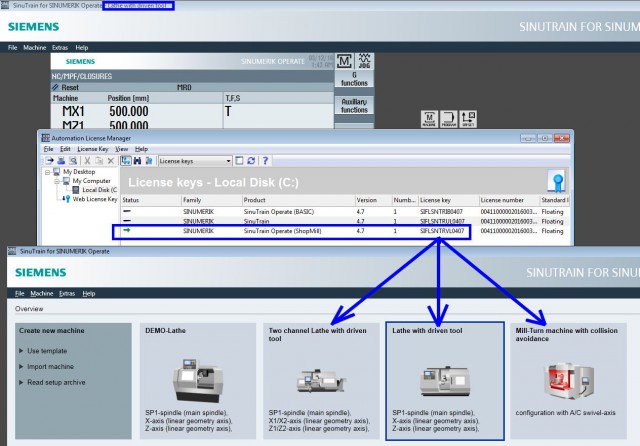Click the blue question mark help icon
Viewport: 640px width, 446px height.
(265, 161)
